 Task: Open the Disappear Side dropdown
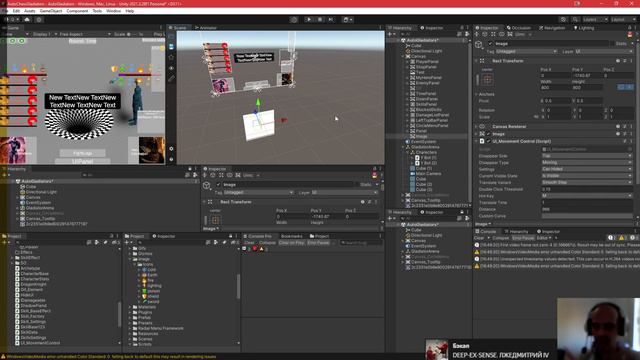coord(587,156)
